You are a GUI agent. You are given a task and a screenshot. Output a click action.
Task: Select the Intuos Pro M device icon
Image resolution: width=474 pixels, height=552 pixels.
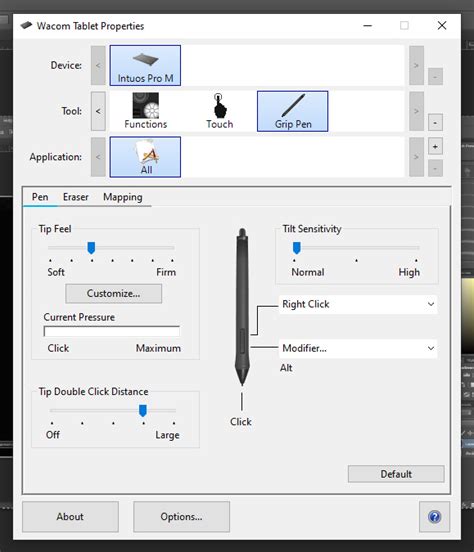(x=145, y=65)
